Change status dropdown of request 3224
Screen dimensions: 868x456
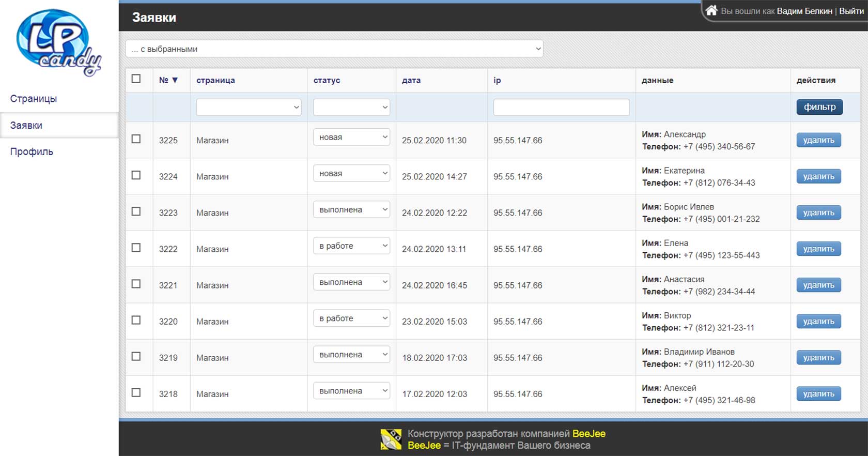coord(351,174)
